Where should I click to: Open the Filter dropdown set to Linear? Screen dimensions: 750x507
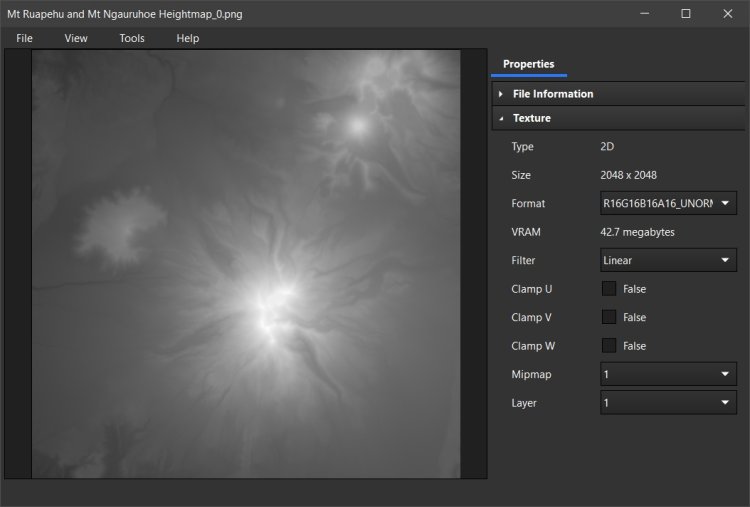(668, 261)
